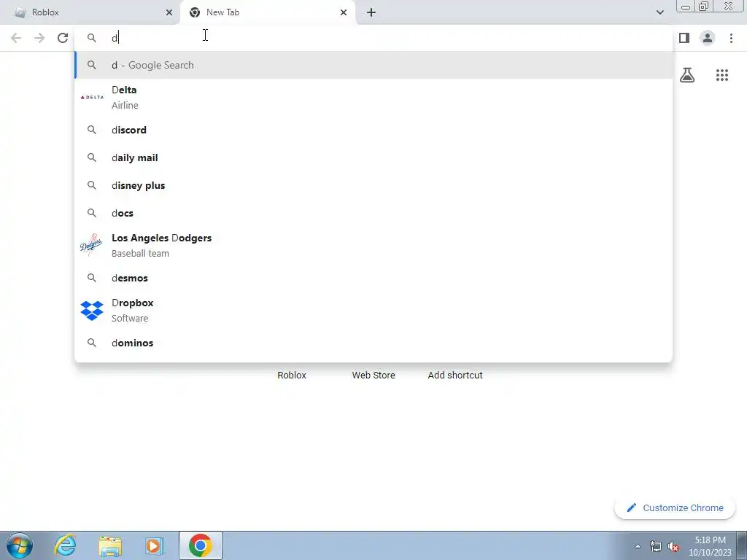The height and width of the screenshot is (560, 747).
Task: Reload the page with the refresh icon
Action: [63, 38]
